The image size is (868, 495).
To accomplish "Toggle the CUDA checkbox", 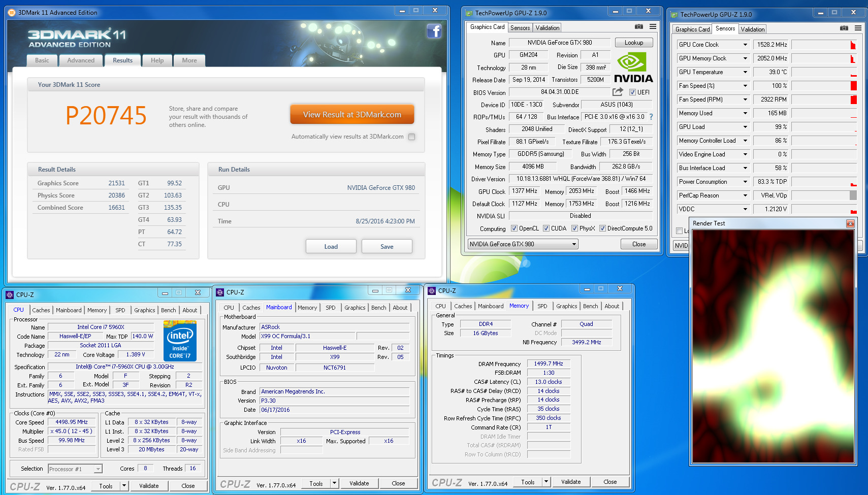I will click(x=546, y=228).
